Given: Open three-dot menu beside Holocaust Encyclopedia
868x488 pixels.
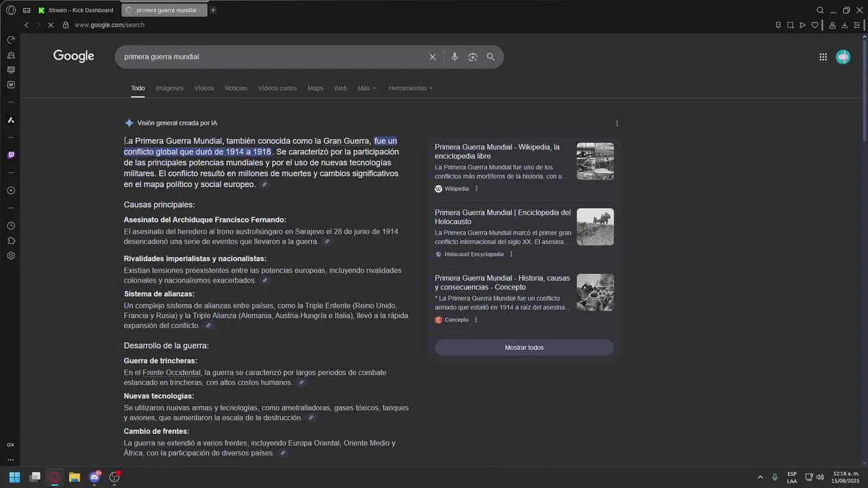Looking at the screenshot, I should (x=511, y=255).
